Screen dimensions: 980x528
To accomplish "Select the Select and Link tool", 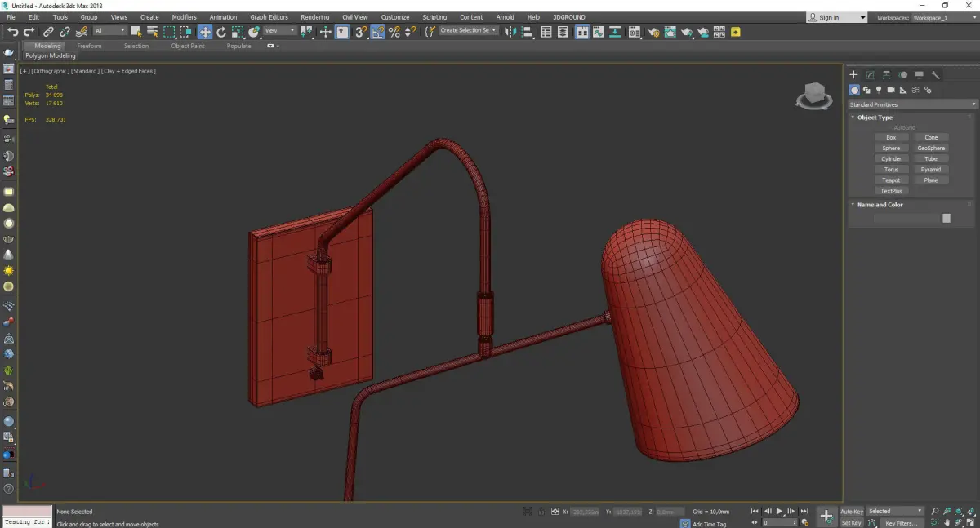I will point(49,32).
